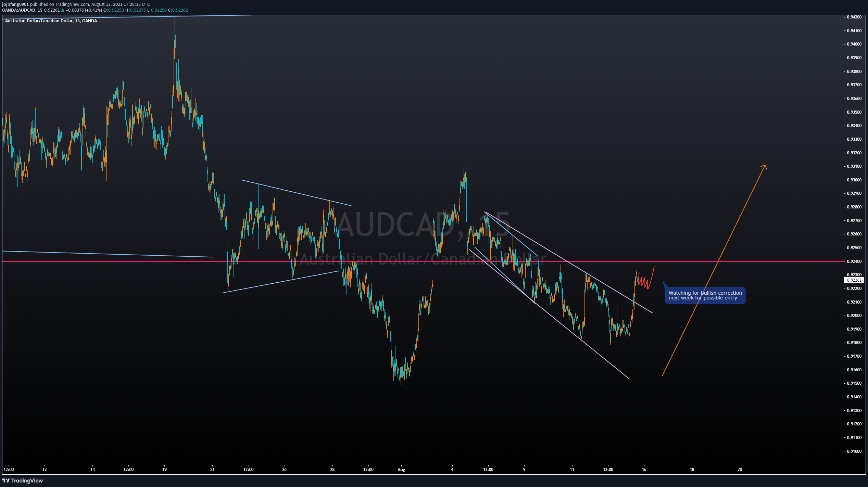Click the 0.92400 price axis label

pos(854,261)
